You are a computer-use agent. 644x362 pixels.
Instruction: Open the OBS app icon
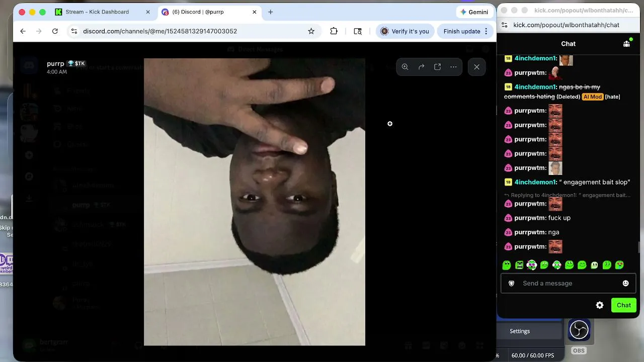(x=579, y=330)
